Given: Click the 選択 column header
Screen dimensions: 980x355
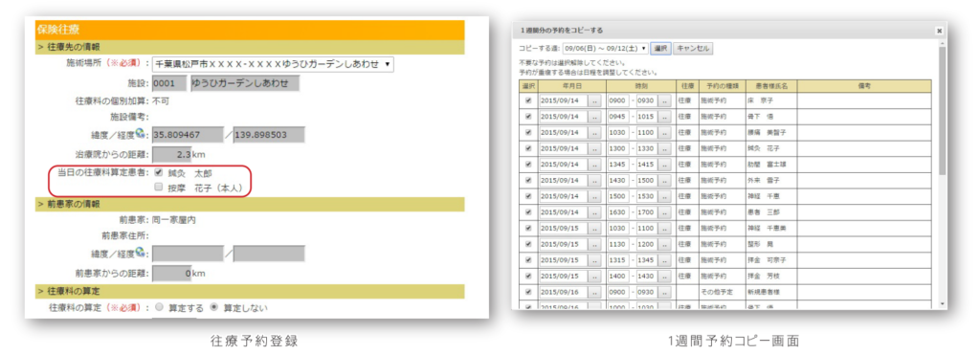Looking at the screenshot, I should [x=528, y=86].
